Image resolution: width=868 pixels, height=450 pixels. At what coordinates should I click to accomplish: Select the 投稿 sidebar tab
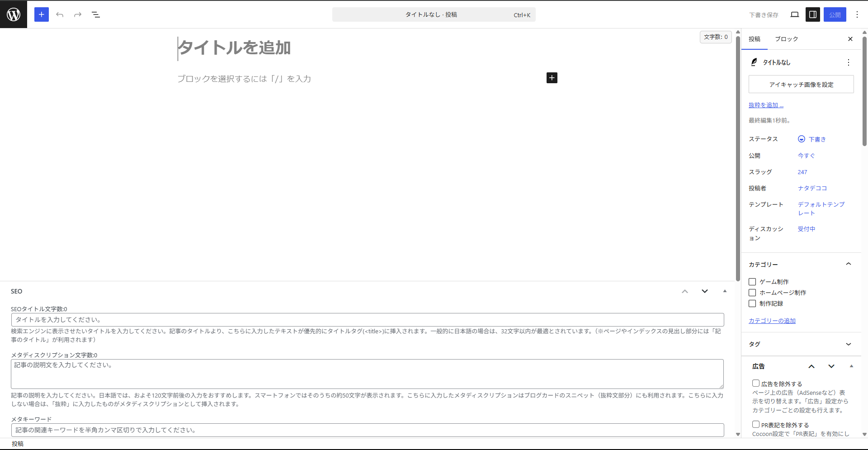(x=755, y=39)
